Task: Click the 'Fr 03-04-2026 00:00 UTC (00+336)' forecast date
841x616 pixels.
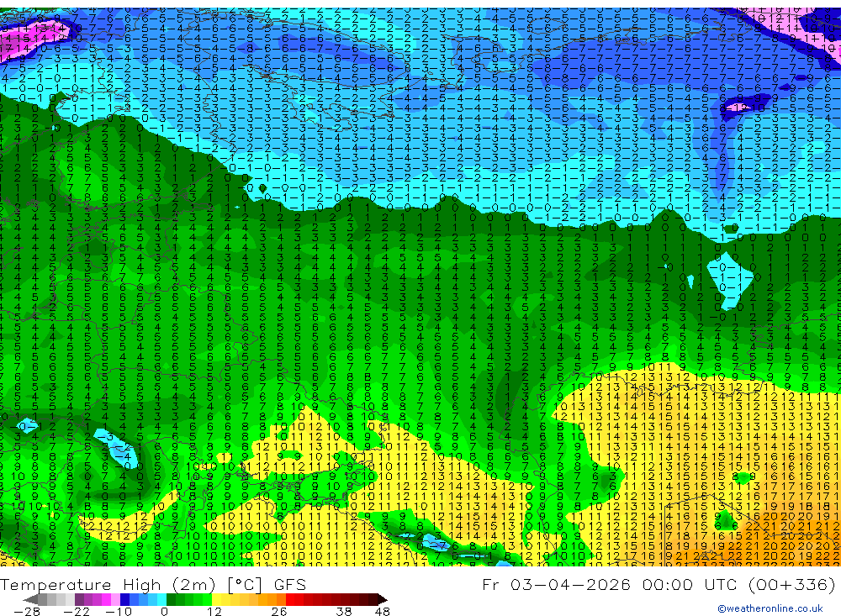Action: coord(659,584)
